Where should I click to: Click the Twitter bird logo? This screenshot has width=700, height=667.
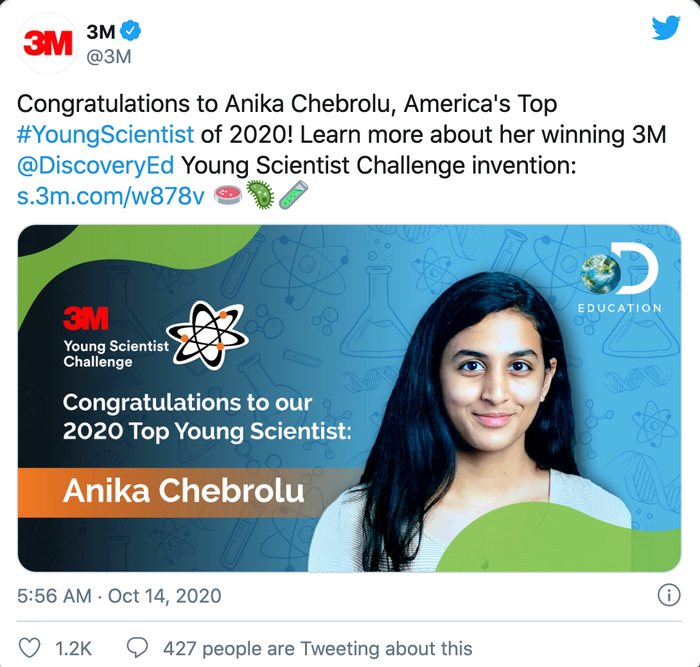pyautogui.click(x=666, y=29)
